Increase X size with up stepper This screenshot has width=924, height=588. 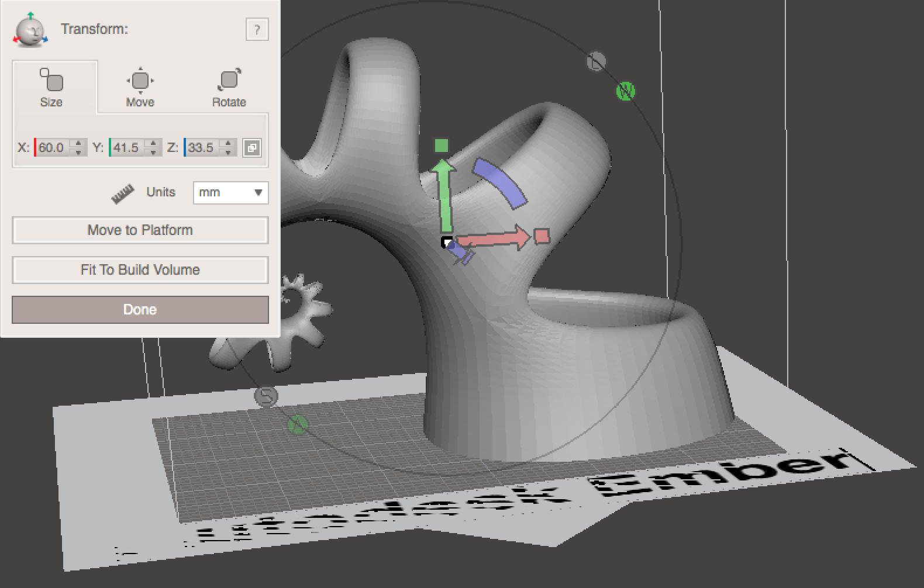coord(78,143)
